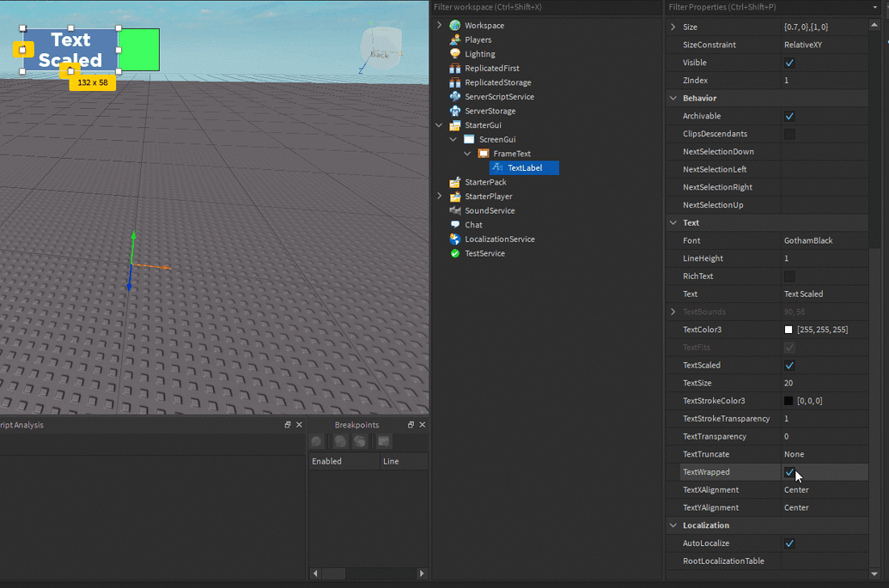889x588 pixels.
Task: Select the StarterGui folder icon
Action: coord(454,125)
